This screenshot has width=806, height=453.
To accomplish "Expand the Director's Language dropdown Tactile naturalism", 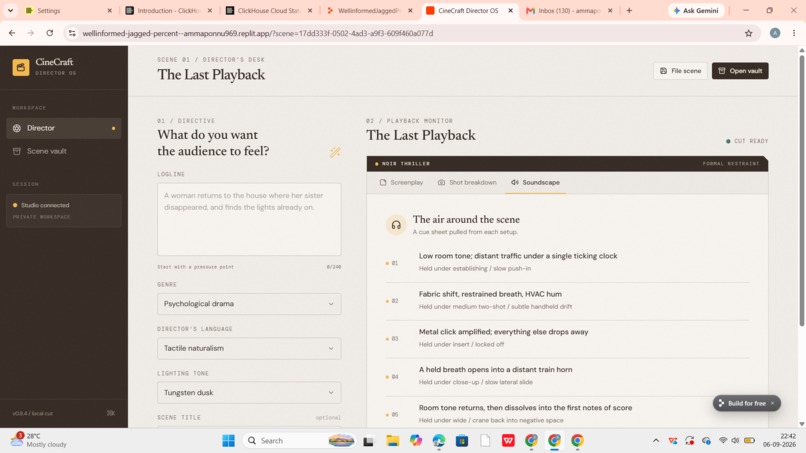I will click(249, 348).
